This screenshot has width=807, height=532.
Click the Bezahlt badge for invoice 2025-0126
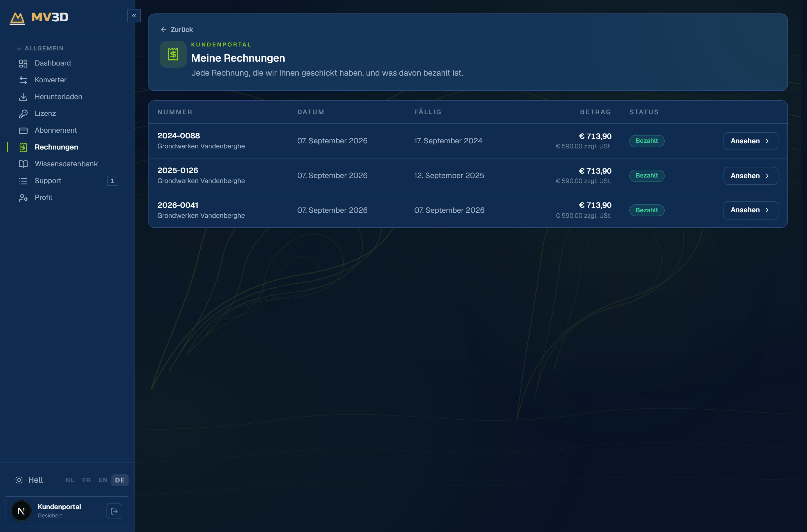pyautogui.click(x=647, y=176)
